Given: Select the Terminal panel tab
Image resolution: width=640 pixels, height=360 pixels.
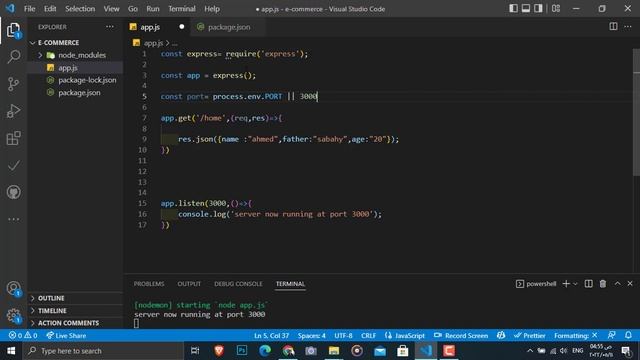Looking at the screenshot, I should click(x=290, y=284).
